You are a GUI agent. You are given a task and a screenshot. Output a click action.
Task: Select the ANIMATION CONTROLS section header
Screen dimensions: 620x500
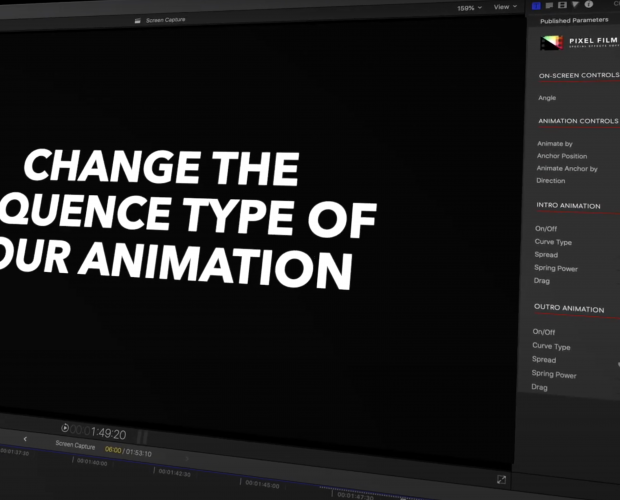[x=578, y=121]
